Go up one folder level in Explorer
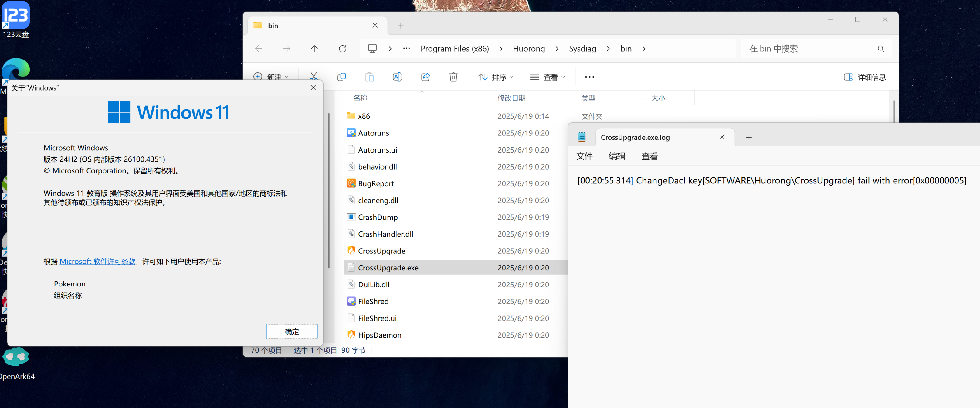 pyautogui.click(x=314, y=48)
